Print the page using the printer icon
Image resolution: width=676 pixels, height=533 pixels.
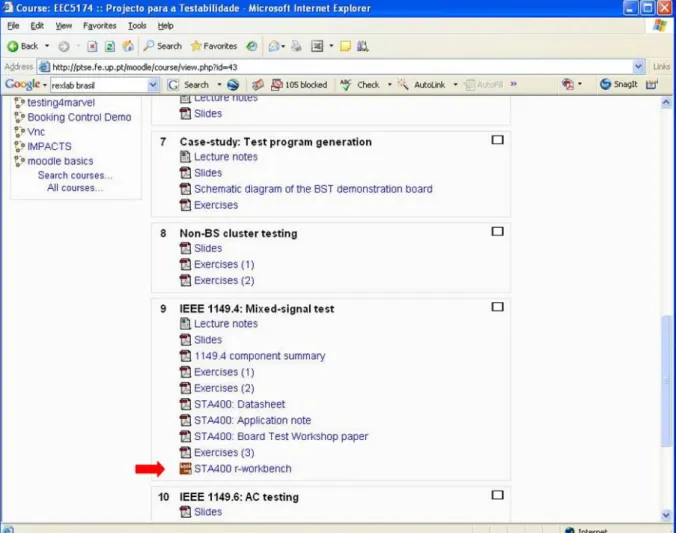(x=297, y=46)
